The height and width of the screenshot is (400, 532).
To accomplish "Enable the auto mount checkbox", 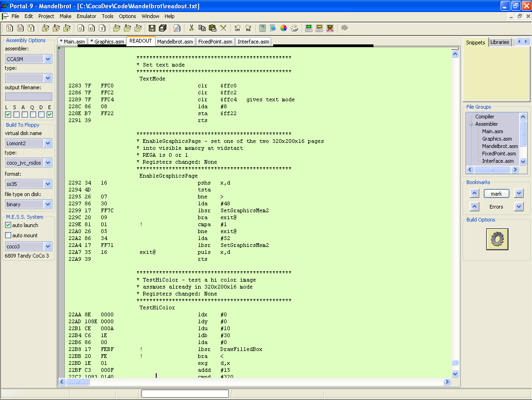I will point(8,235).
